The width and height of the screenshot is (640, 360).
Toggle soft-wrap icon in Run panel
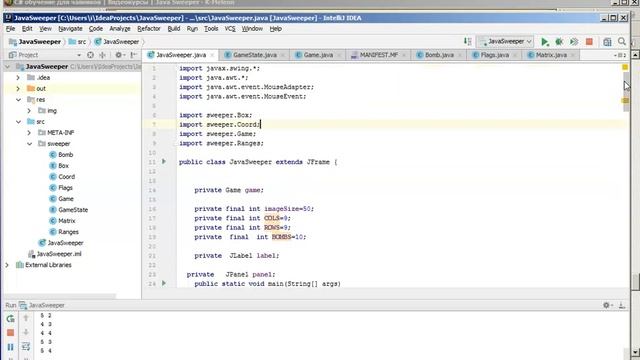click(26, 347)
